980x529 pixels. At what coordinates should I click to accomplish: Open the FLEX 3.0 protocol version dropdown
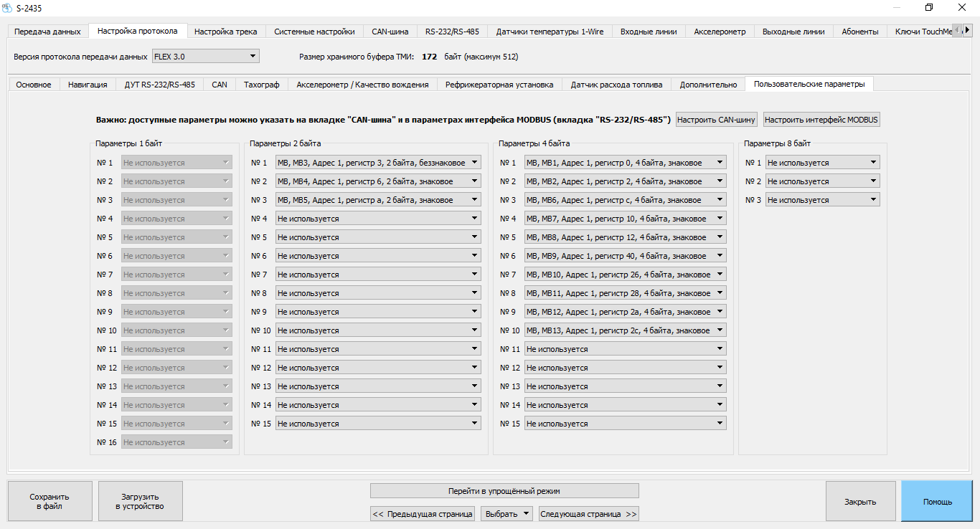[x=205, y=56]
